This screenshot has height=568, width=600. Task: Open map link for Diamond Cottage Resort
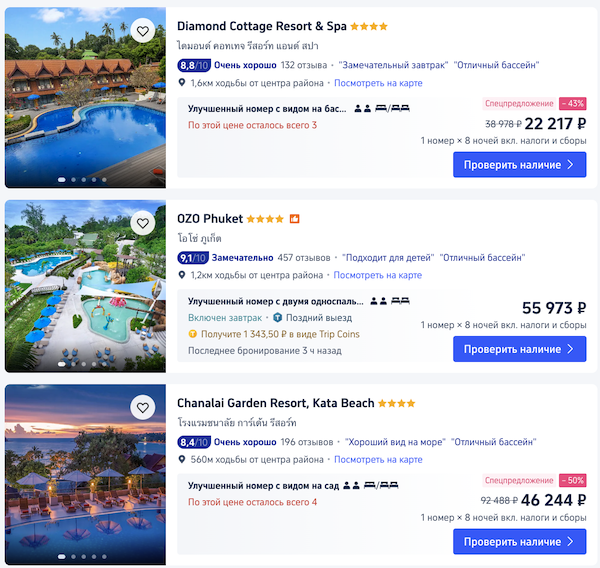click(378, 83)
